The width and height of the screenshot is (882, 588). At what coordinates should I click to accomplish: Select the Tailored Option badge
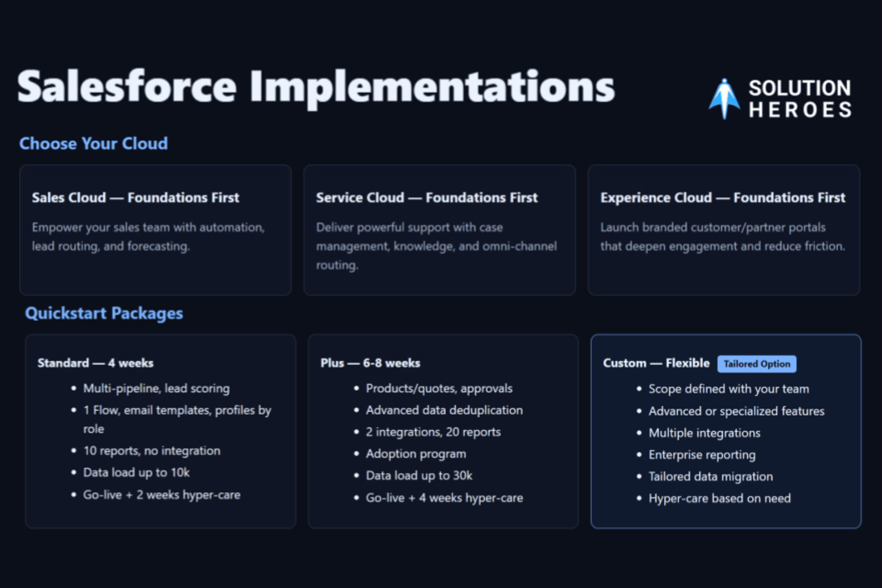[757, 364]
